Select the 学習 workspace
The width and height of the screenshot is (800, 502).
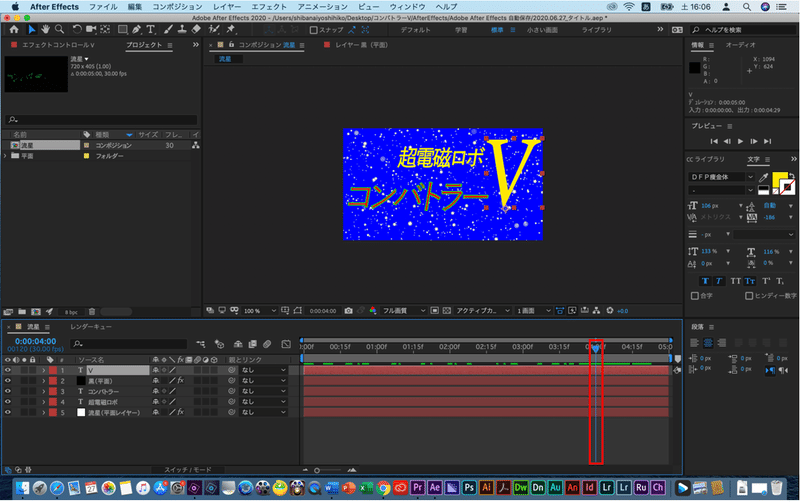tap(461, 30)
